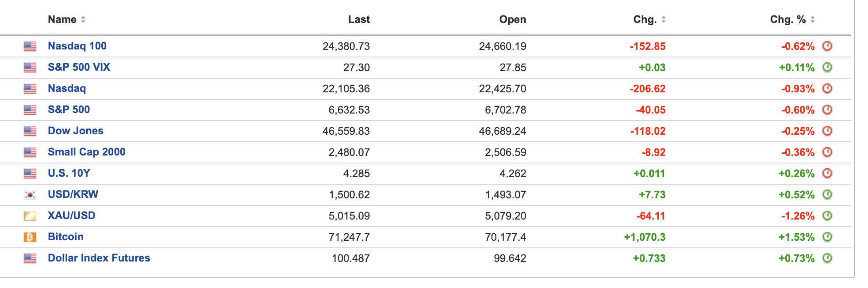Click the Last column header

point(359,19)
